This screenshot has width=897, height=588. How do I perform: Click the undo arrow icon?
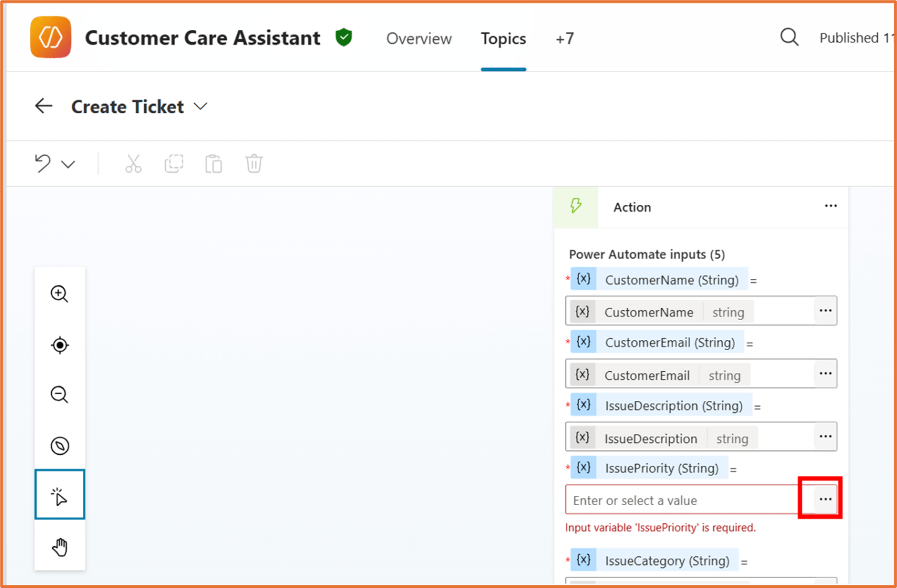[x=42, y=164]
